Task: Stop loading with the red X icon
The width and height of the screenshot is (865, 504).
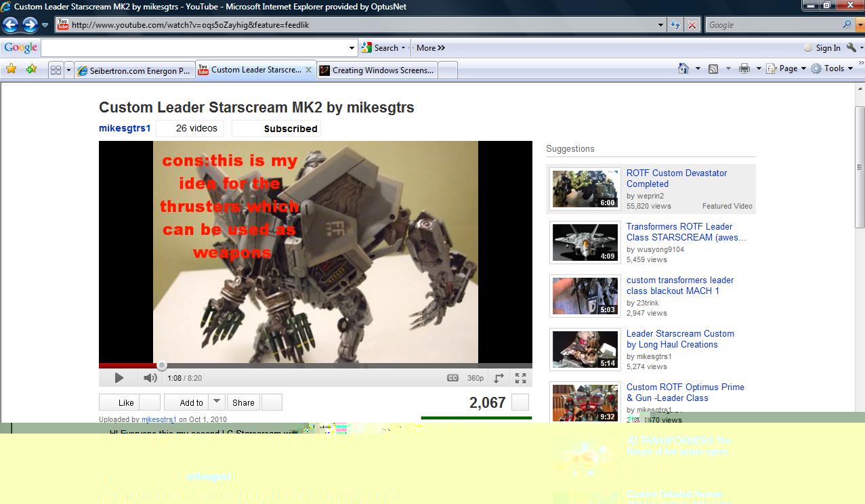Action: coord(692,25)
